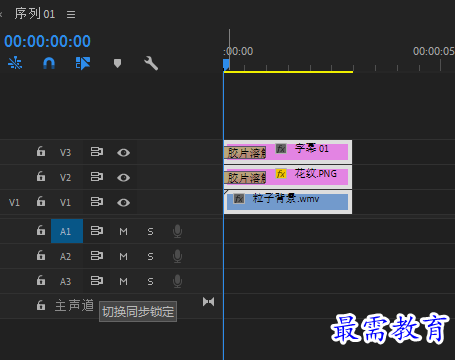455x360 pixels.
Task: Toggle lock on the V1 track
Action: coord(41,201)
